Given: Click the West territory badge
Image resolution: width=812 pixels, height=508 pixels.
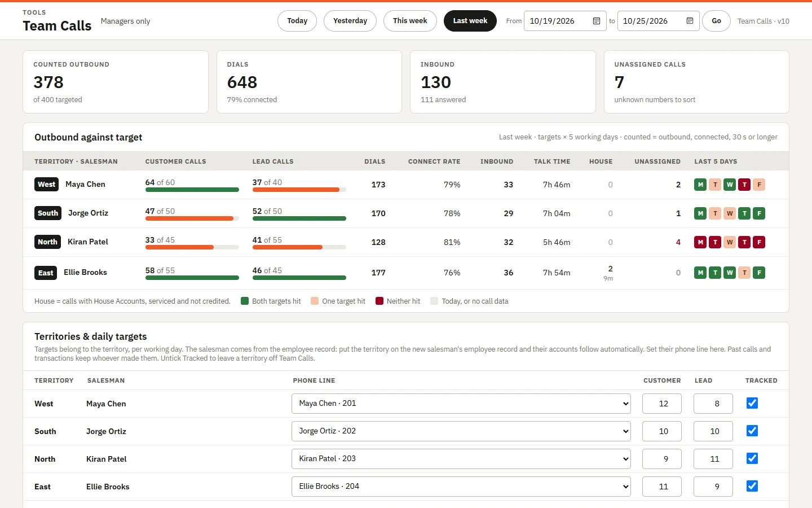Looking at the screenshot, I should (x=47, y=185).
